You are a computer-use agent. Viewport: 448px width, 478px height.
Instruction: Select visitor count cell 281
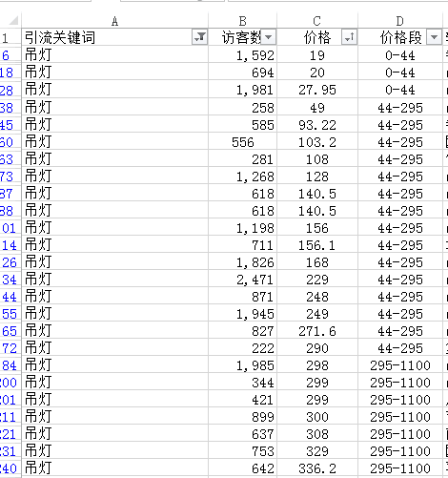242,158
